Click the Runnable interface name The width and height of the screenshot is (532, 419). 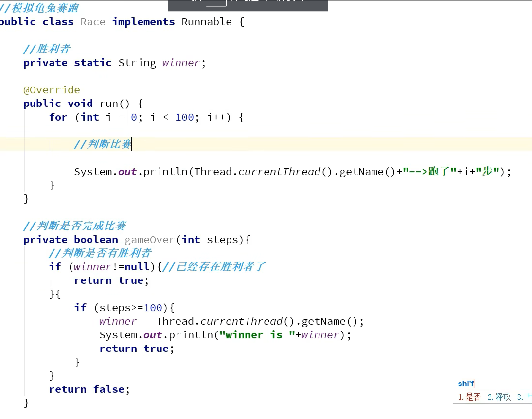pos(207,22)
